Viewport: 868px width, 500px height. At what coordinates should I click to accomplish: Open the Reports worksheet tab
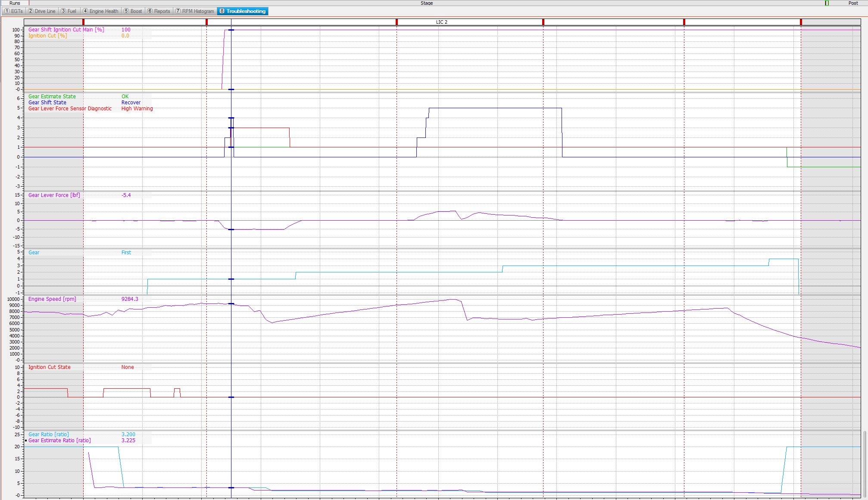[x=159, y=11]
